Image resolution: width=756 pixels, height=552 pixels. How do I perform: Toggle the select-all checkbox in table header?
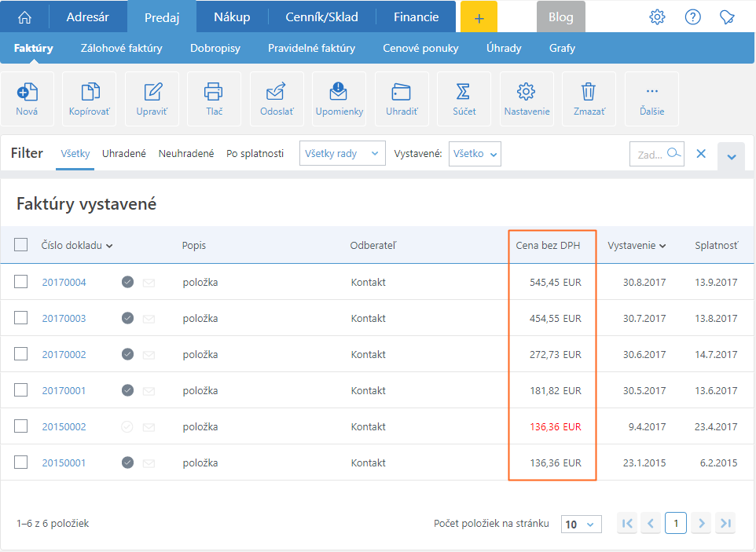pyautogui.click(x=21, y=245)
